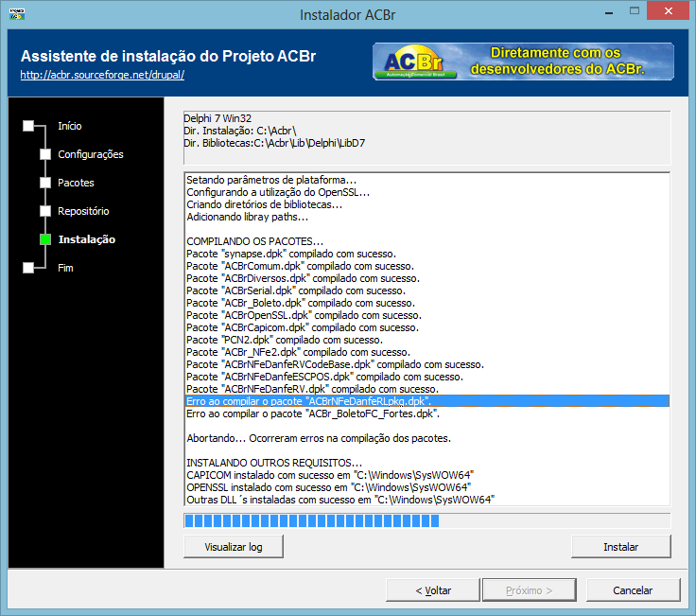This screenshot has height=616, width=696.
Task: Click the Instalador ACBr title bar icon
Action: pyautogui.click(x=17, y=14)
